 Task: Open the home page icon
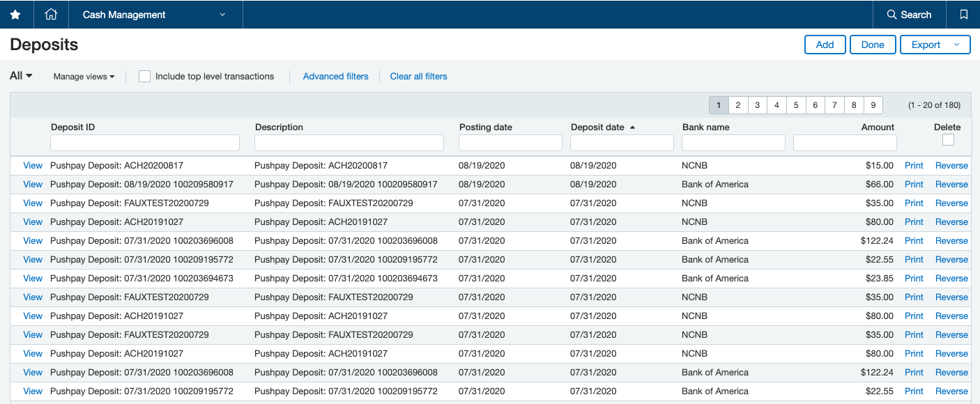[x=50, y=14]
